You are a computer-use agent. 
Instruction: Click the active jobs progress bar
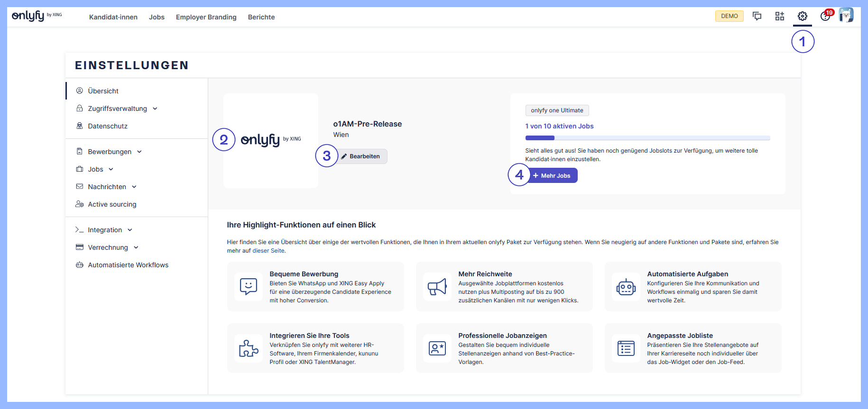tap(647, 138)
